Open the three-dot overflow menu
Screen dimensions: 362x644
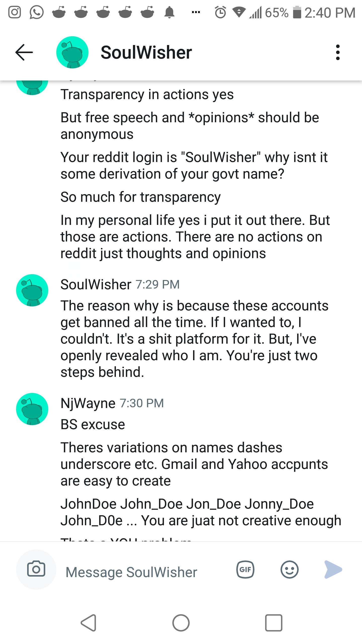click(x=338, y=52)
